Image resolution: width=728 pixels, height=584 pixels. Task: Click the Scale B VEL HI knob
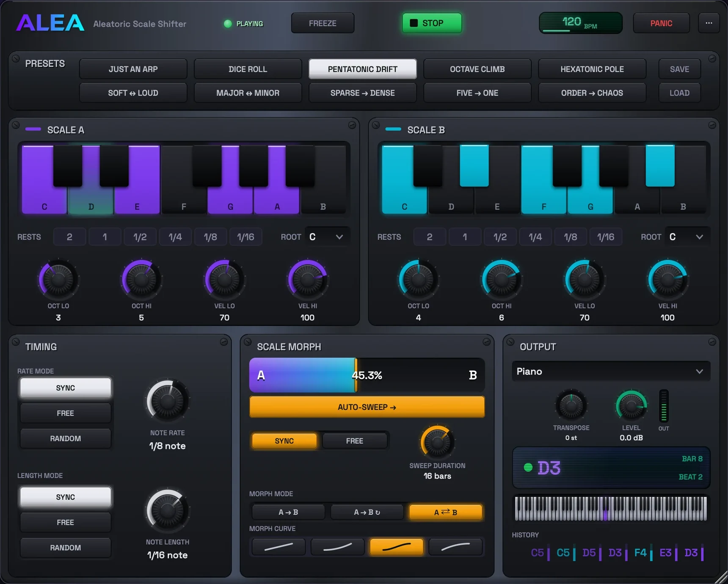click(667, 279)
